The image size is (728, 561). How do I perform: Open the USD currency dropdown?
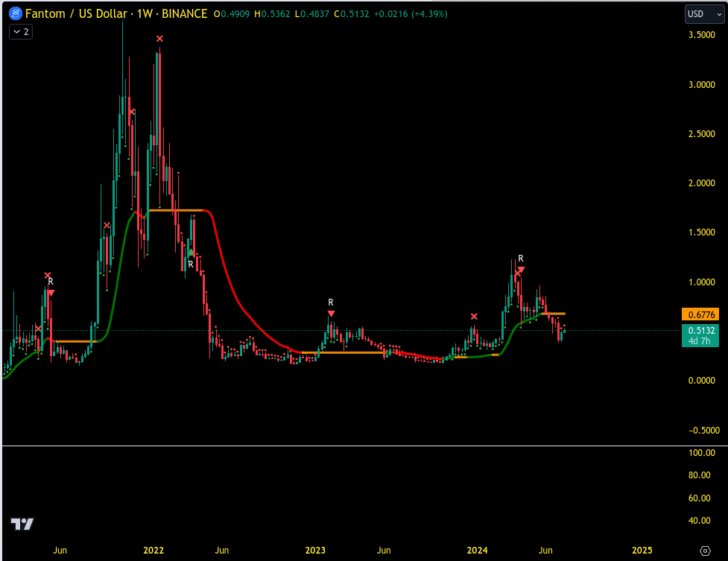pyautogui.click(x=704, y=14)
